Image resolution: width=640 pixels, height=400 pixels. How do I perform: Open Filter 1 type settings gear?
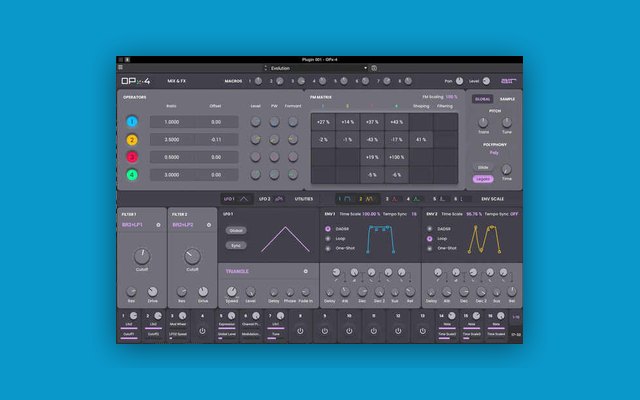tap(158, 225)
